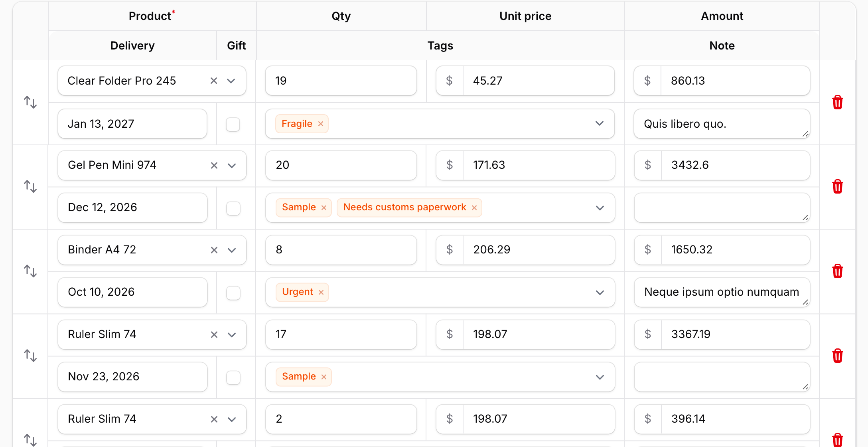
Task: Clear the Gel Pen Mini 974 product selection
Action: tap(214, 165)
